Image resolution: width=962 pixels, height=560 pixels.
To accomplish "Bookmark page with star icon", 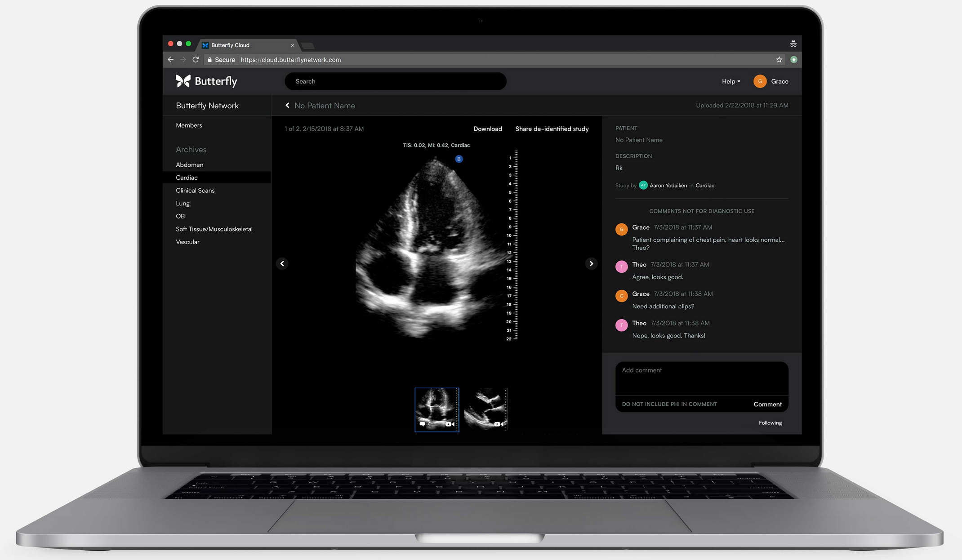I will click(779, 60).
